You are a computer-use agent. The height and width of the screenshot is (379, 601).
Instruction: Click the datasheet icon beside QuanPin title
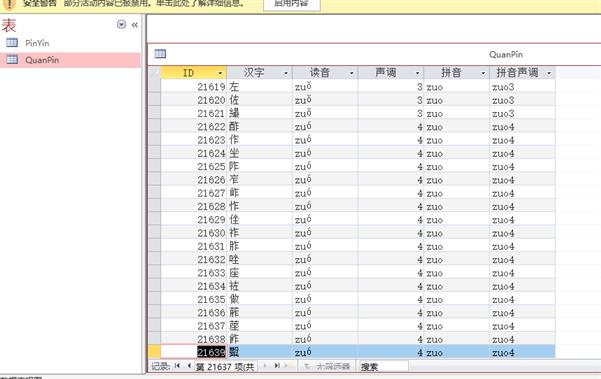pyautogui.click(x=160, y=54)
